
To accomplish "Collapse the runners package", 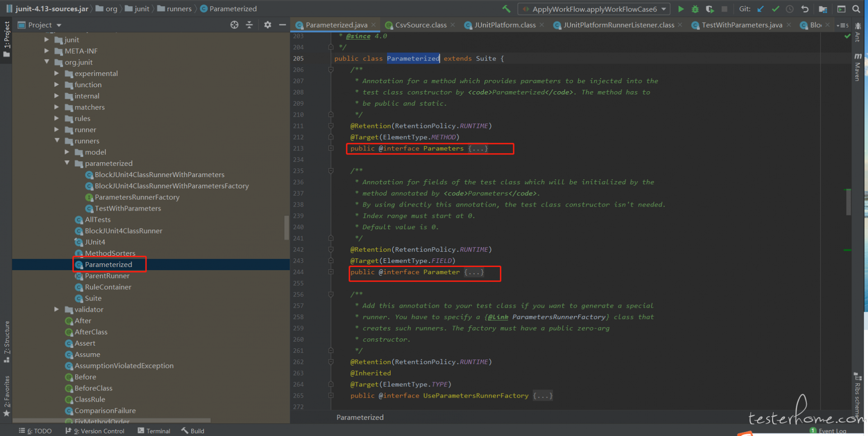I will [57, 141].
